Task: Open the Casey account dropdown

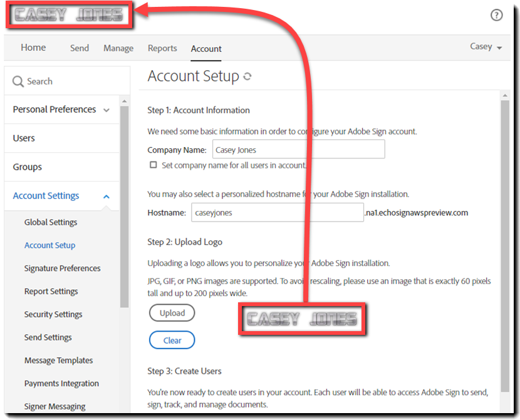Action: click(x=486, y=46)
